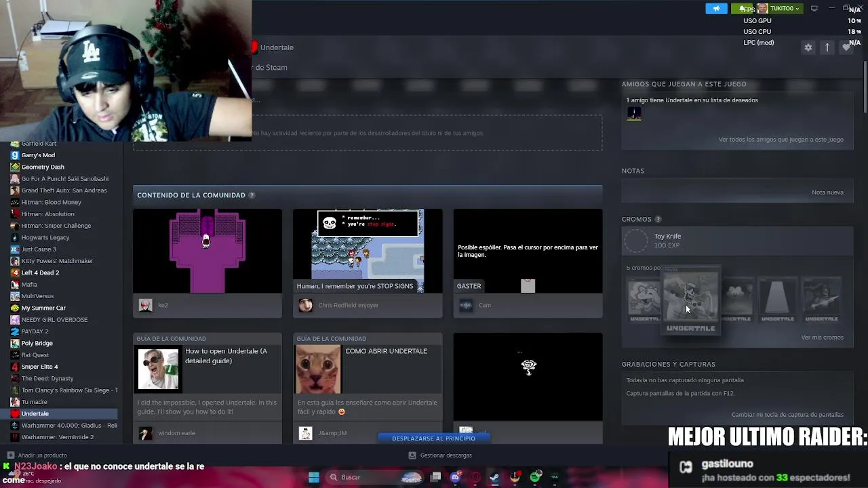This screenshot has height=488, width=868.
Task: Click the help icon beside Contenido de la Comunidad
Action: point(252,195)
